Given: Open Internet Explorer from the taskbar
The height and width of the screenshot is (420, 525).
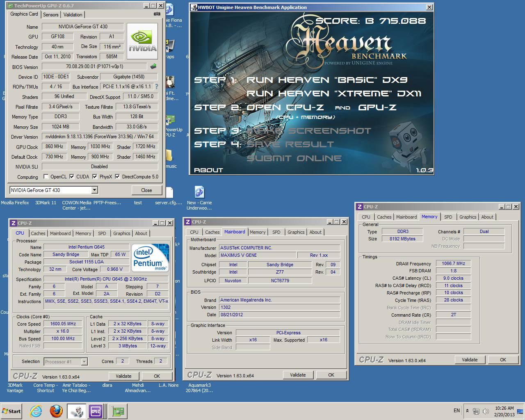Looking at the screenshot, I should tap(36, 411).
